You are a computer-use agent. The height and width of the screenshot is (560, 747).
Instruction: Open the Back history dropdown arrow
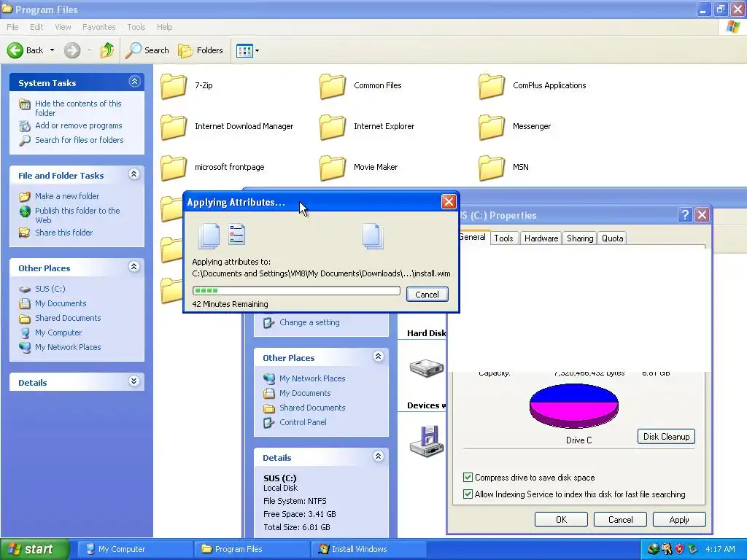52,50
